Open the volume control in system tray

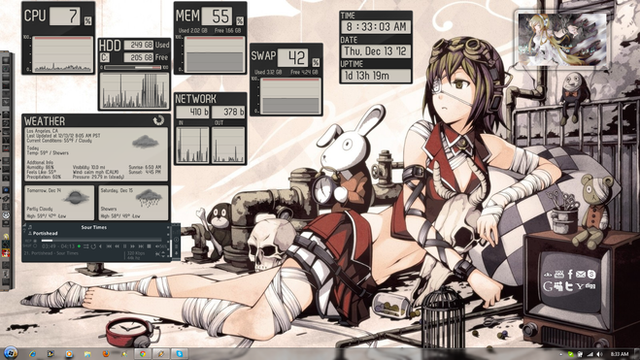click(x=599, y=354)
